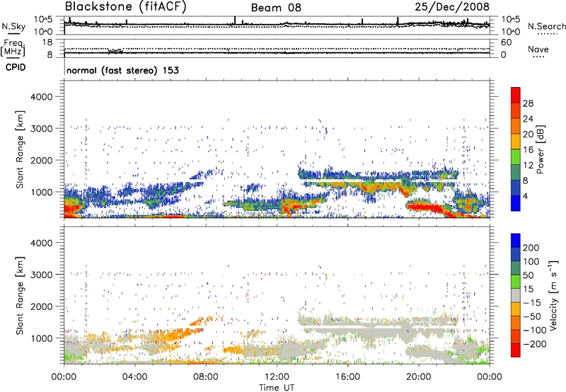Click the "N.Search" legend label
Screen dimensions: 566x392
pyautogui.click(x=546, y=26)
